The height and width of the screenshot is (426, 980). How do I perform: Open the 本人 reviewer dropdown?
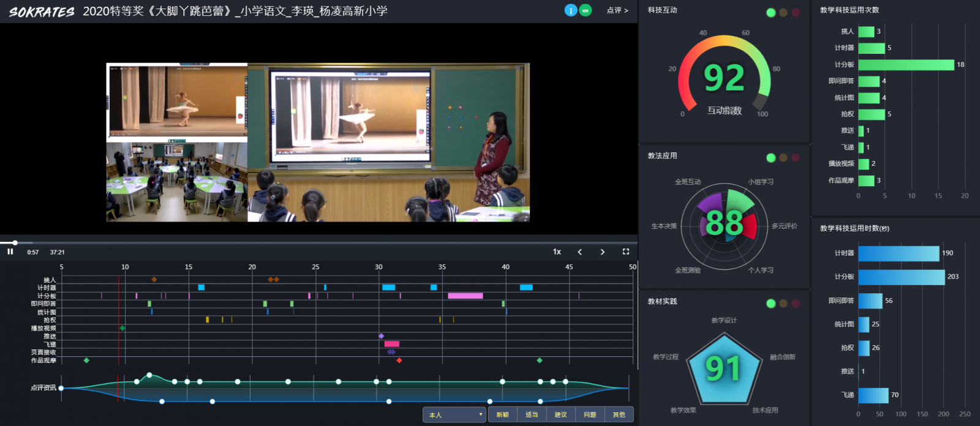pos(454,415)
